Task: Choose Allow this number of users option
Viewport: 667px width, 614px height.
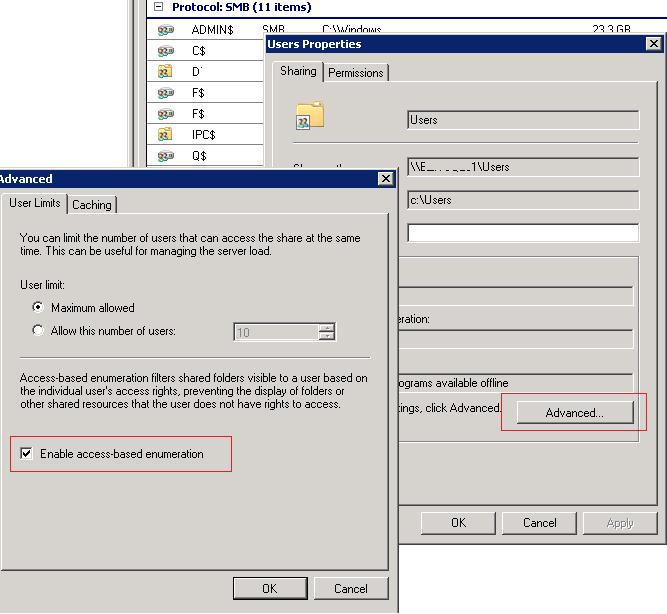Action: [38, 331]
